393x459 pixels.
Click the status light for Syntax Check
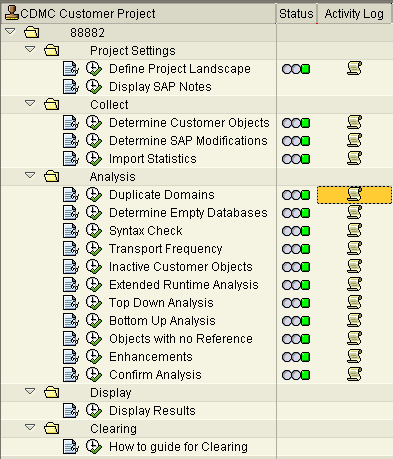pyautogui.click(x=296, y=231)
